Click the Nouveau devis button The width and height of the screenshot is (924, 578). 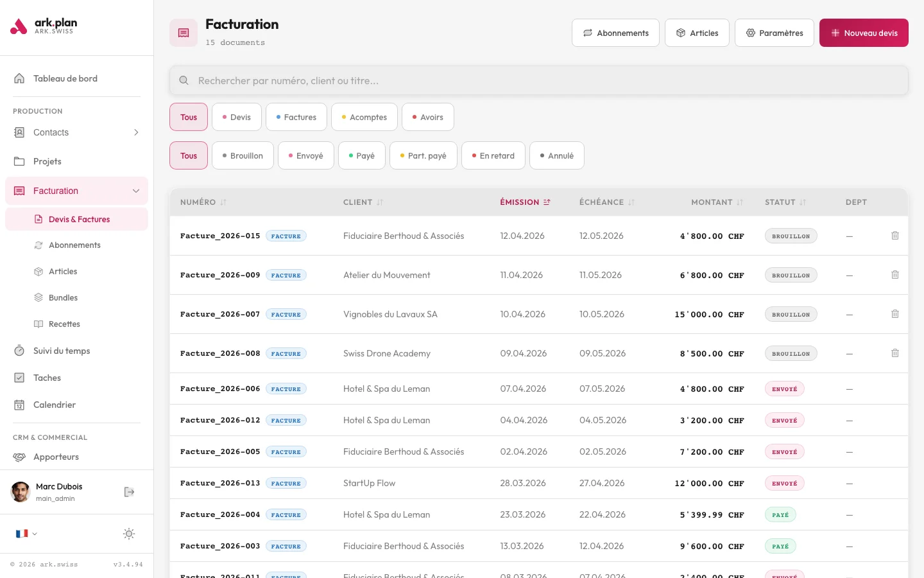(863, 33)
